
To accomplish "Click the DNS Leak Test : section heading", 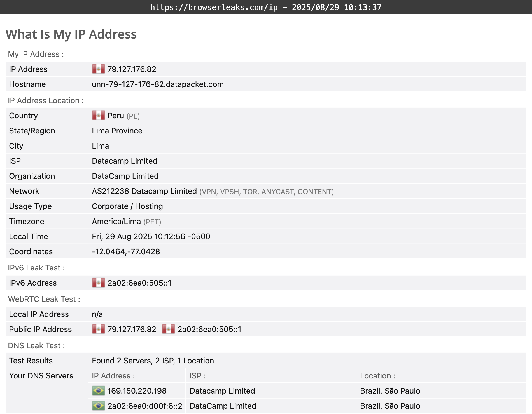I will [x=36, y=345].
